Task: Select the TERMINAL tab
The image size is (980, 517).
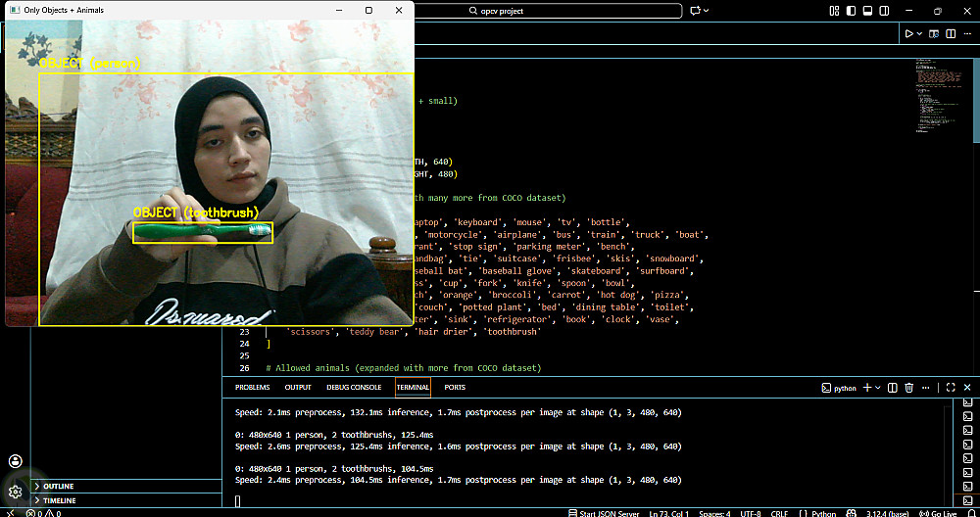Action: (x=413, y=387)
